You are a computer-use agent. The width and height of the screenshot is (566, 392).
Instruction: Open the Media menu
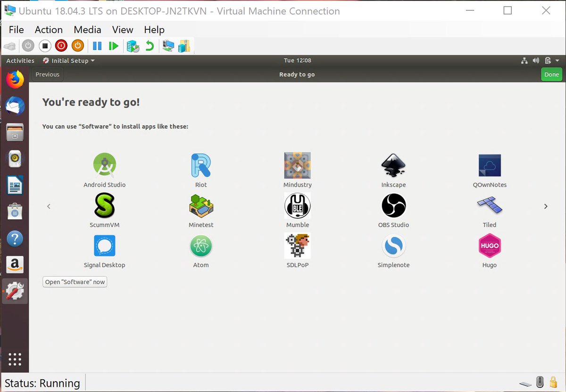(87, 30)
